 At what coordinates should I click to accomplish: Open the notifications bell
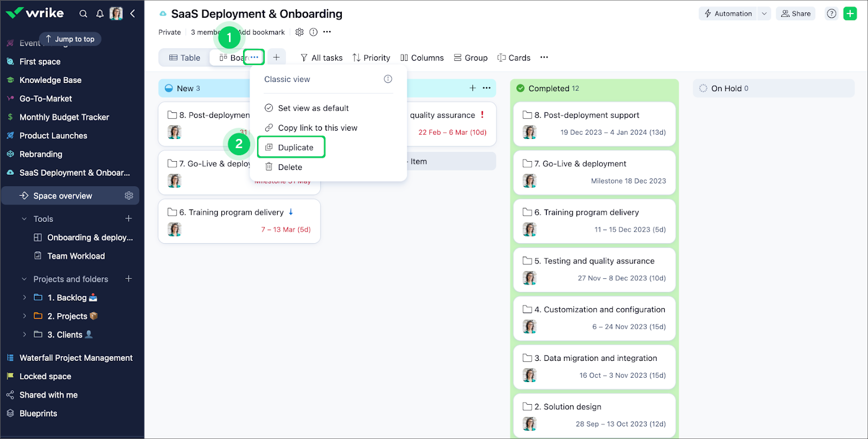(100, 14)
